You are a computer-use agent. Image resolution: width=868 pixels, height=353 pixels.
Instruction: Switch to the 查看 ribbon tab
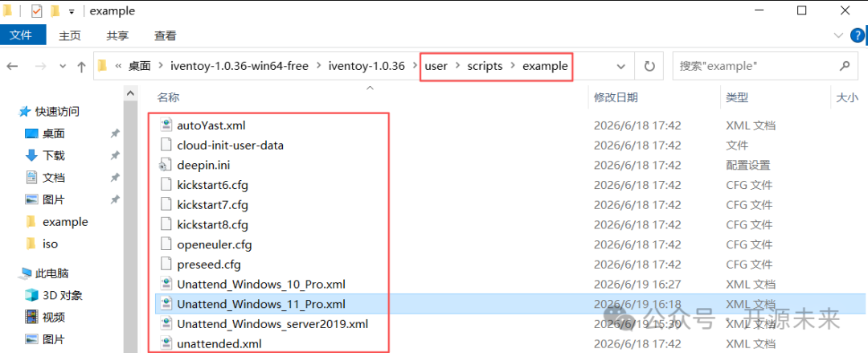(x=165, y=35)
